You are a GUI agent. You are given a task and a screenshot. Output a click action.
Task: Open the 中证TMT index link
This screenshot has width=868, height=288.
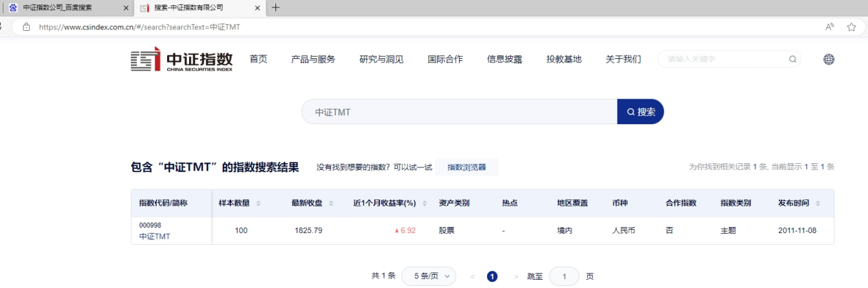[x=155, y=237]
